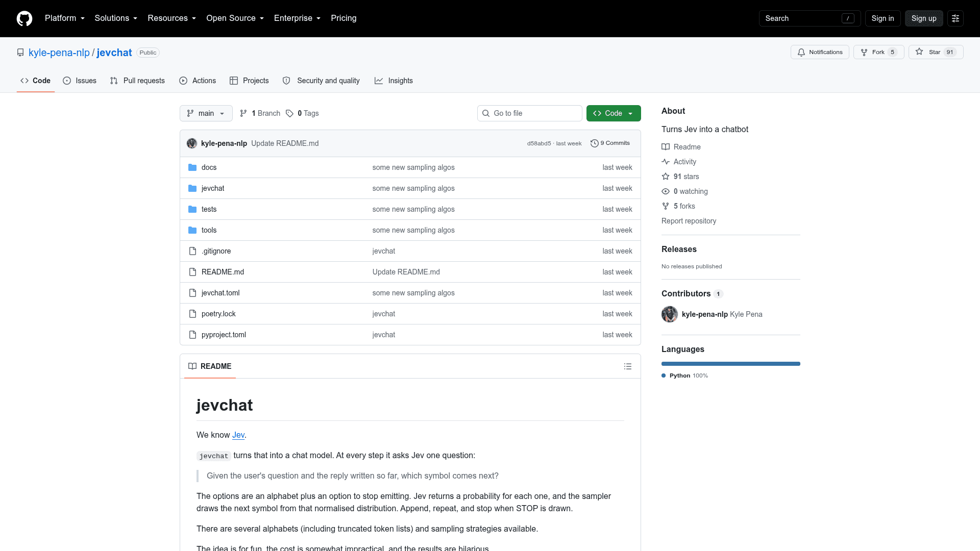Click the tests folder icon

point(192,209)
